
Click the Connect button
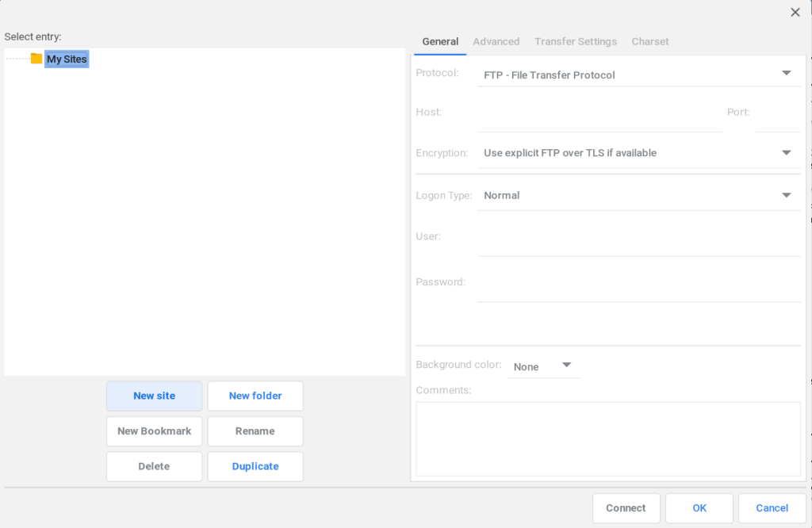[626, 508]
